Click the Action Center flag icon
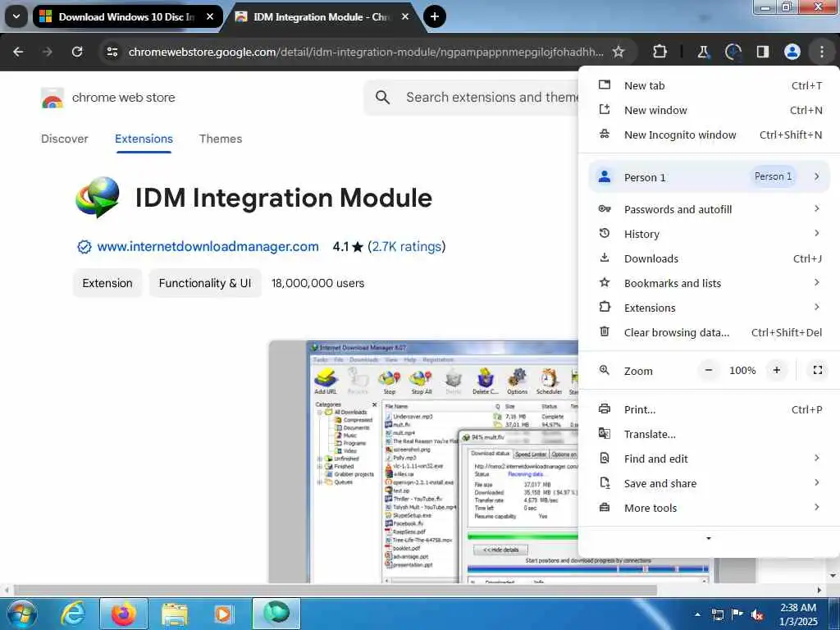The height and width of the screenshot is (630, 840). (x=737, y=614)
